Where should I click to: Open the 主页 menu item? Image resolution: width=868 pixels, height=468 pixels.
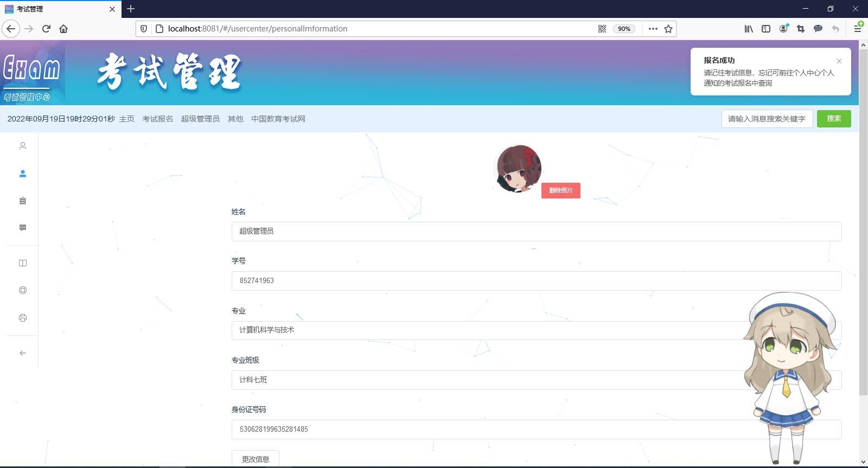pyautogui.click(x=127, y=119)
